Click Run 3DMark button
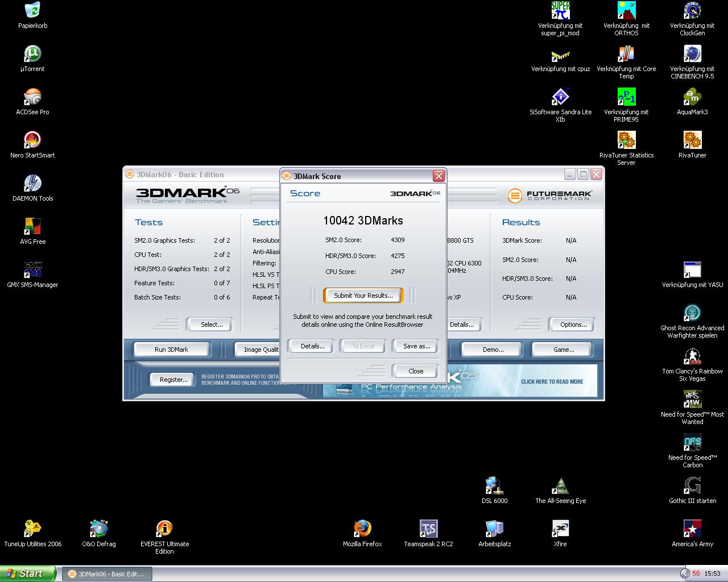 171,350
